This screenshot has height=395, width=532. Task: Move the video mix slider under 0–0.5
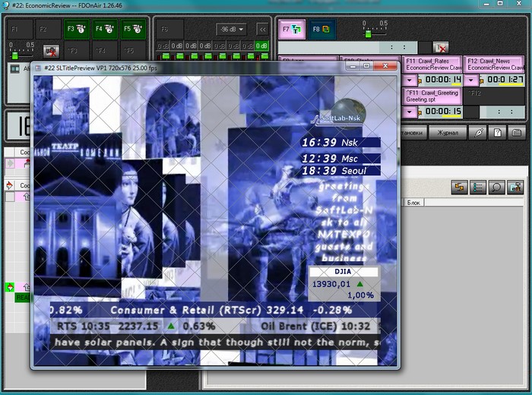[15, 55]
